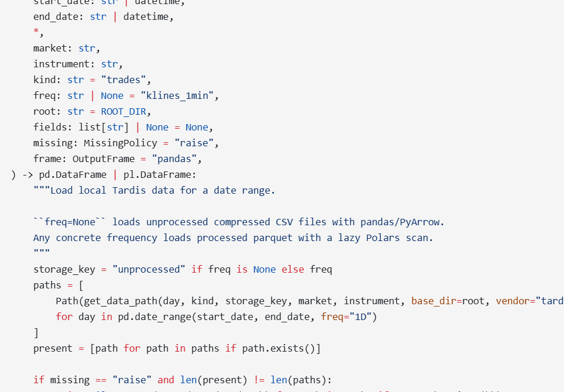Click the get_data_path function call
564x392 pixels.
coord(121,301)
